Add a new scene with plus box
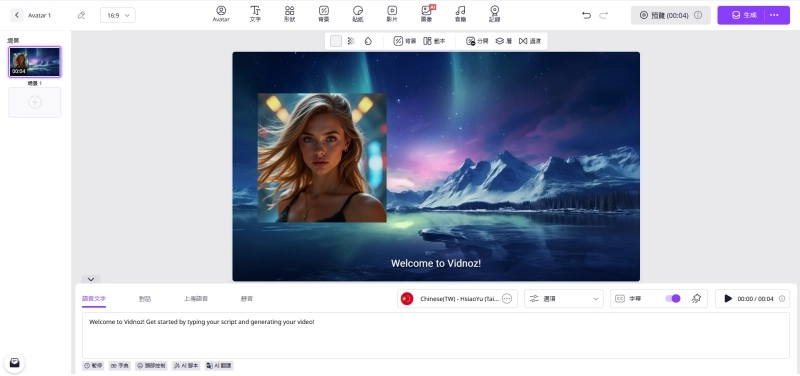800x376 pixels. (35, 102)
